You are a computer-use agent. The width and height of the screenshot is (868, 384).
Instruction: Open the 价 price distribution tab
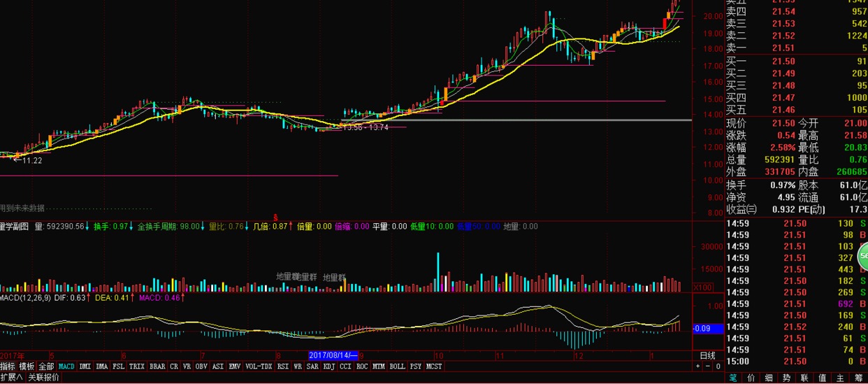pyautogui.click(x=751, y=378)
